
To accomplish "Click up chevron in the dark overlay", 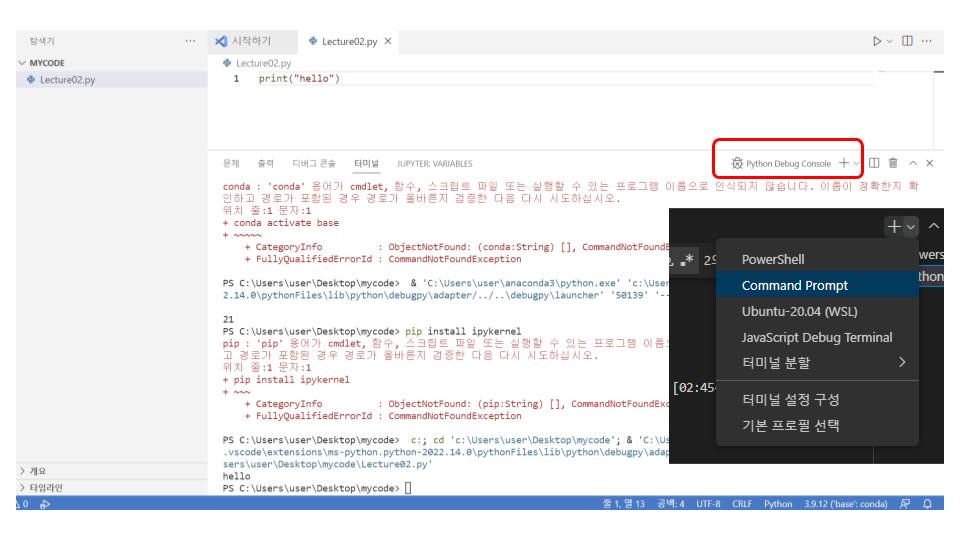I will [934, 226].
